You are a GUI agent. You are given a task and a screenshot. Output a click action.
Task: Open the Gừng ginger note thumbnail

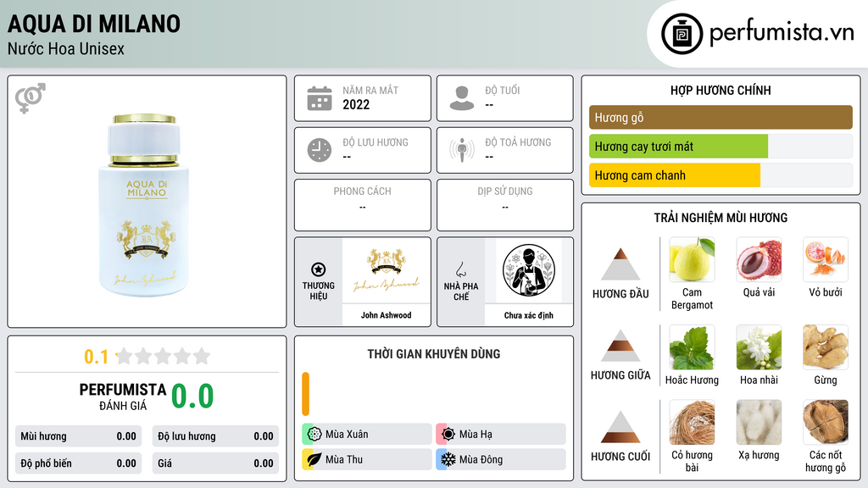(826, 347)
